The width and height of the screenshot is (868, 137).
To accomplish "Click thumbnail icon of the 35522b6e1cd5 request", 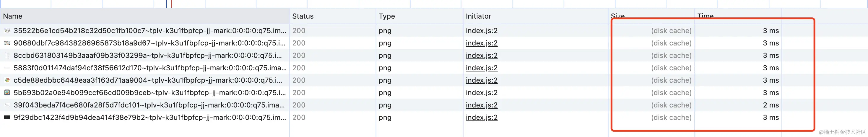I will tap(7, 31).
